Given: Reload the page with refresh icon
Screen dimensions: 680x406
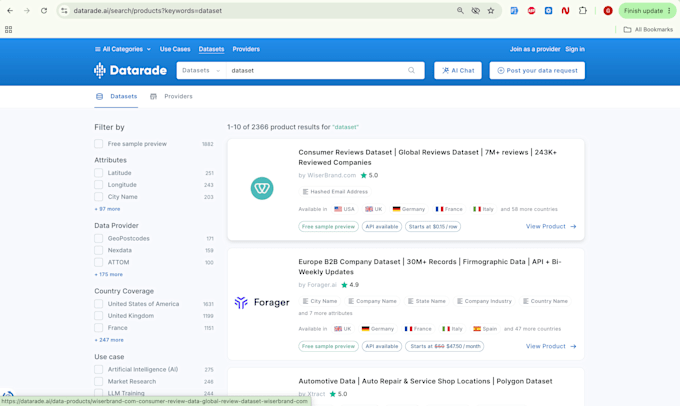Looking at the screenshot, I should [44, 11].
